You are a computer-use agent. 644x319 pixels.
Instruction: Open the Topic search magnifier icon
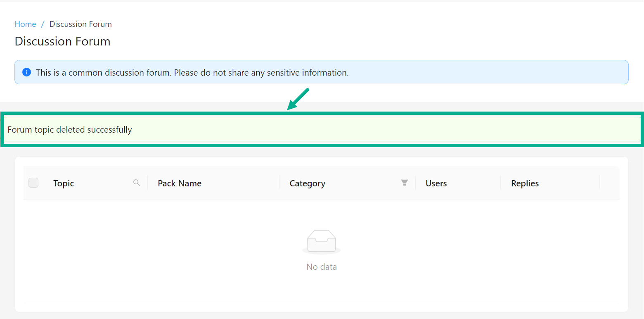tap(136, 183)
